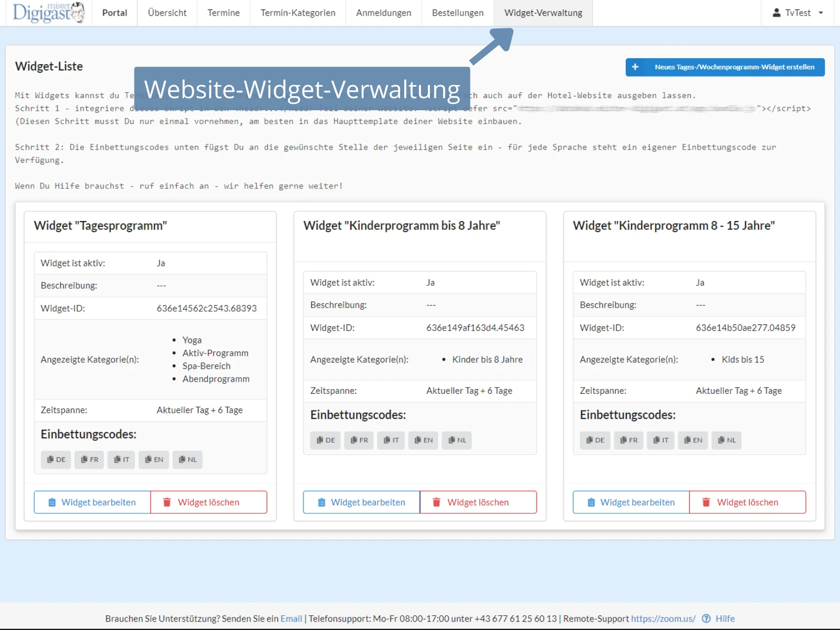The height and width of the screenshot is (630, 840).
Task: Click the Email support link in the footer
Action: click(291, 618)
